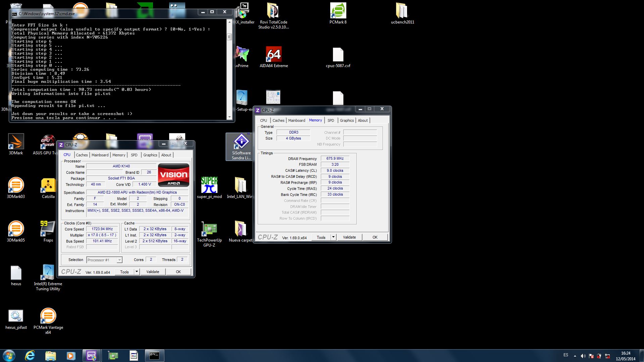The width and height of the screenshot is (644, 362).
Task: Open the Intel_LAN_Win folder icon
Action: 240,188
